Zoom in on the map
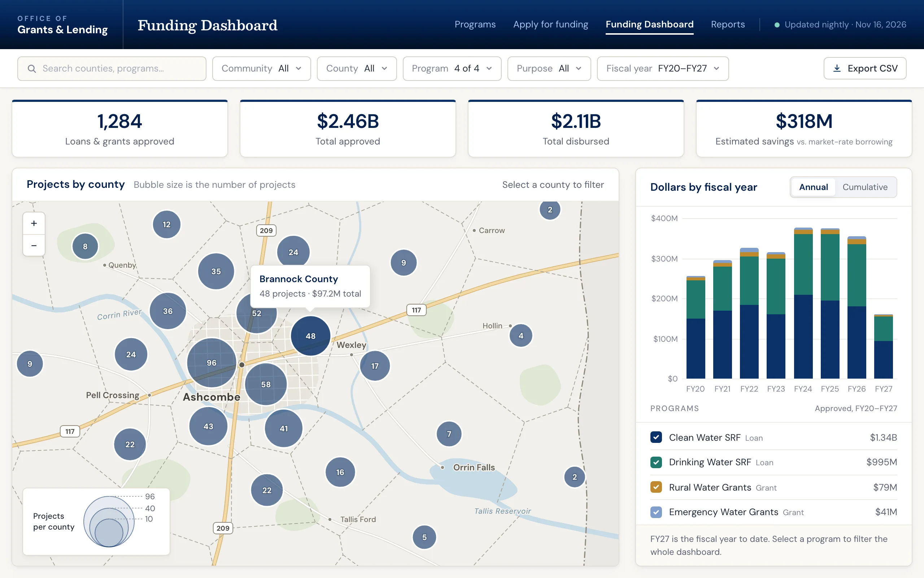Image resolution: width=924 pixels, height=578 pixels. pyautogui.click(x=34, y=223)
